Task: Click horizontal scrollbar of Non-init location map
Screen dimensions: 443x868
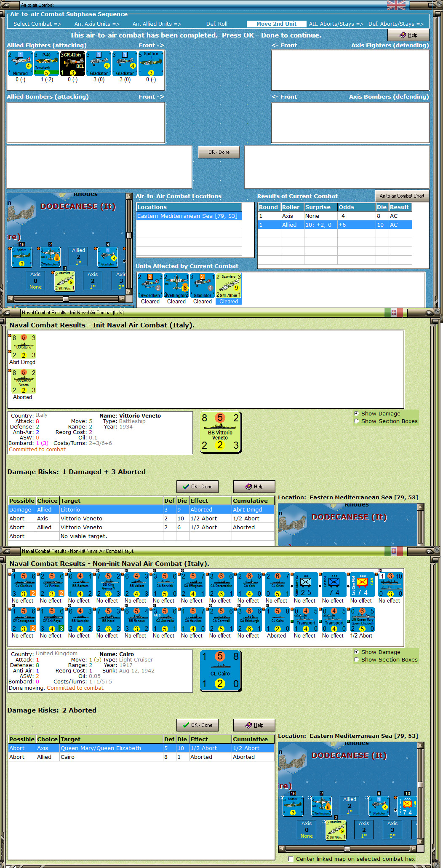Action: 347,849
